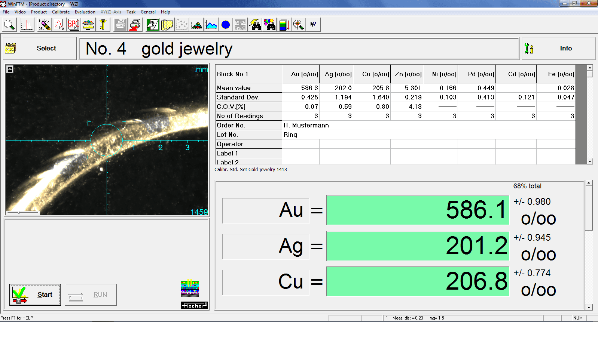This screenshot has width=598, height=364.
Task: Open the spectrum display icon
Action: [x=27, y=25]
